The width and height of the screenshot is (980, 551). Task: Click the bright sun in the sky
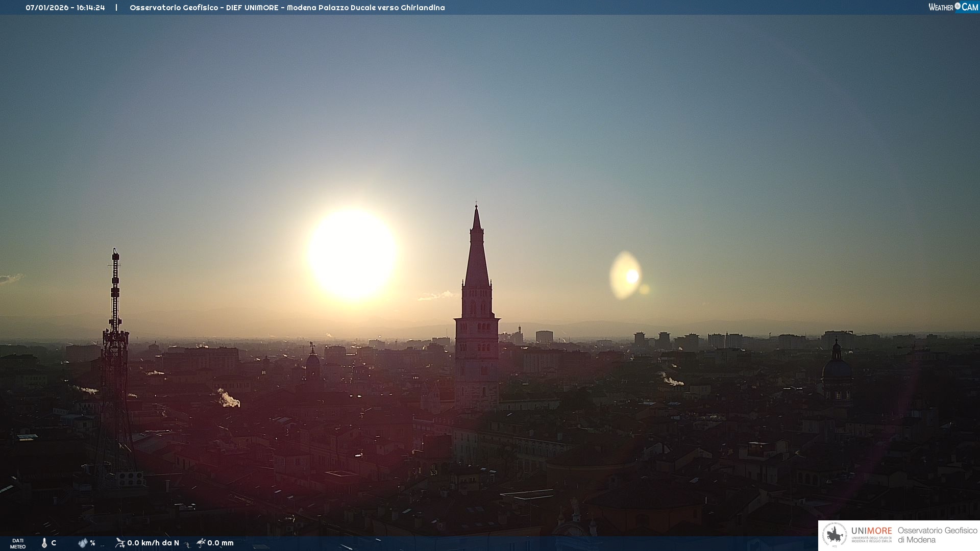click(x=353, y=253)
